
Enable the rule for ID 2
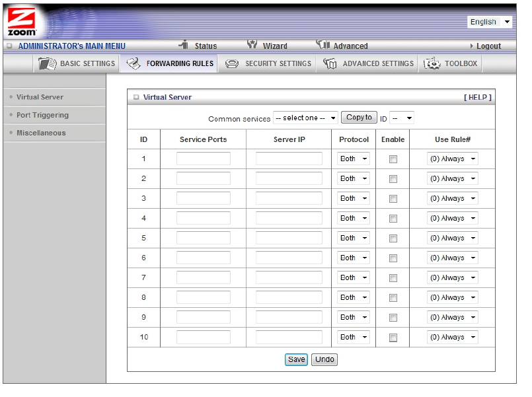pyautogui.click(x=393, y=178)
